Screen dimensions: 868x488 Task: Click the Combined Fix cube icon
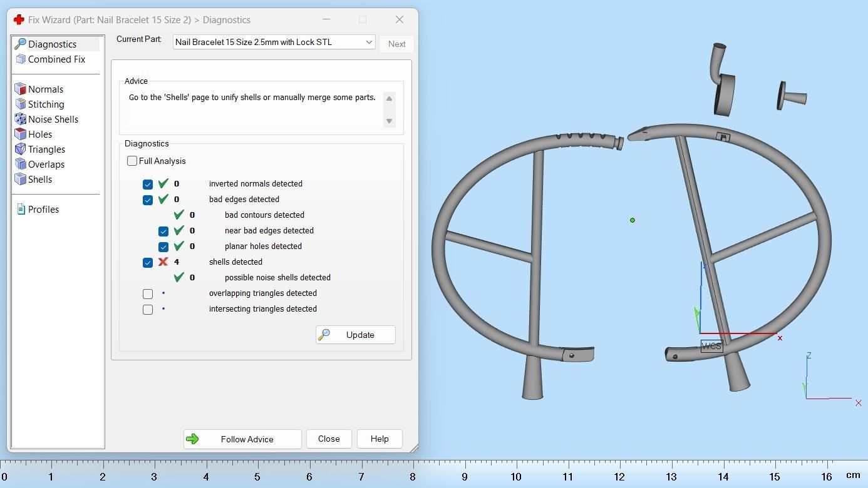tap(21, 59)
